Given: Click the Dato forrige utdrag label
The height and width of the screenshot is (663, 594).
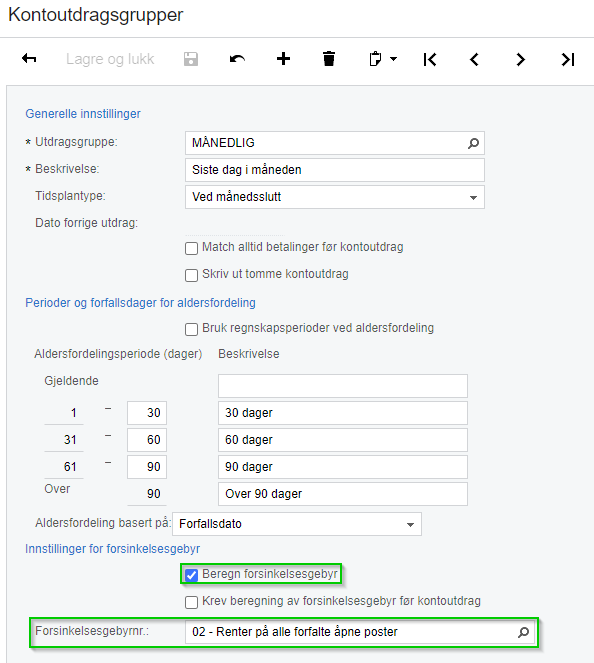Looking at the screenshot, I should coord(87,223).
